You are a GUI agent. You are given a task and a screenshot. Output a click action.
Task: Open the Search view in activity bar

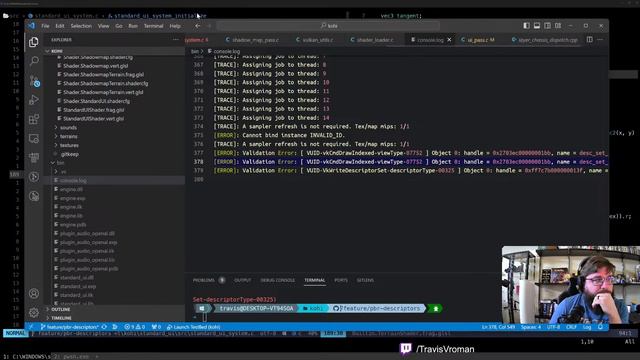pyautogui.click(x=34, y=61)
